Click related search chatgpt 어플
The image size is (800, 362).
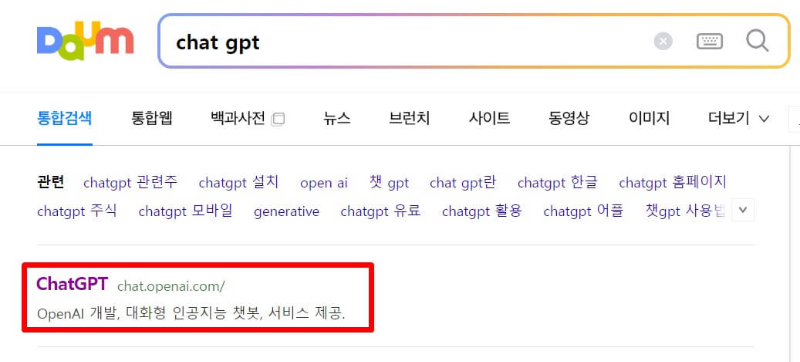[x=584, y=211]
